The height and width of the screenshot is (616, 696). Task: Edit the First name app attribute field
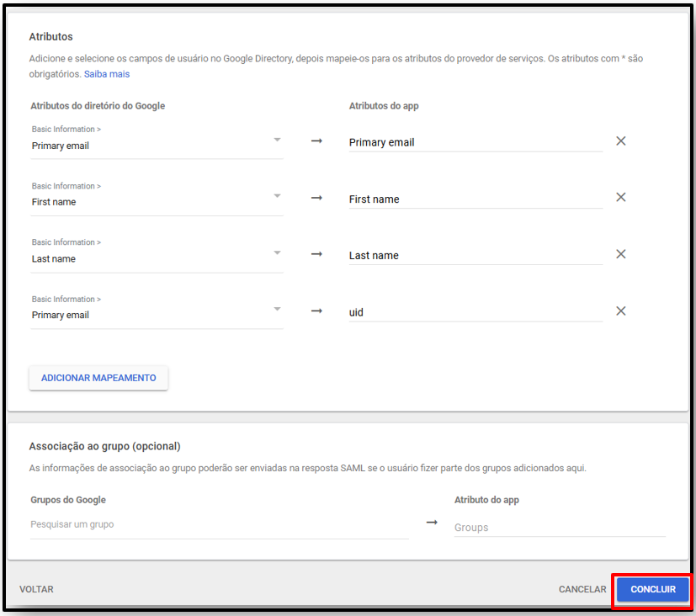point(476,199)
